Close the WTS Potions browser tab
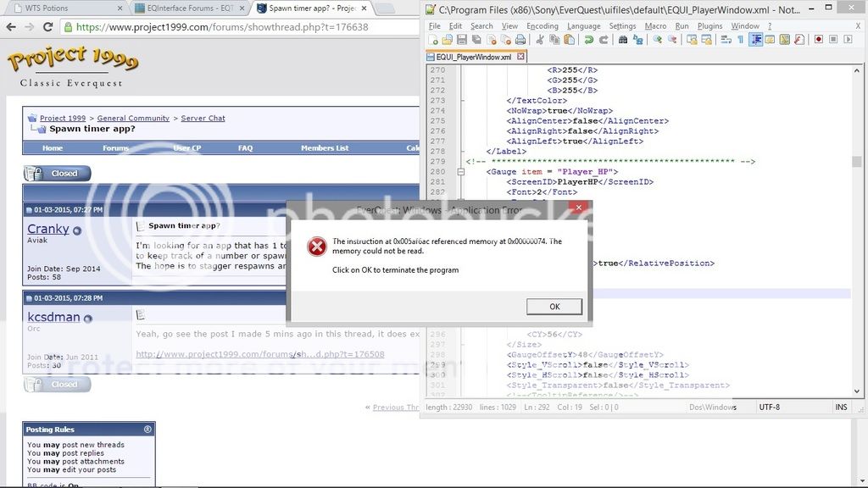Viewport: 868px width, 488px height. tap(120, 8)
